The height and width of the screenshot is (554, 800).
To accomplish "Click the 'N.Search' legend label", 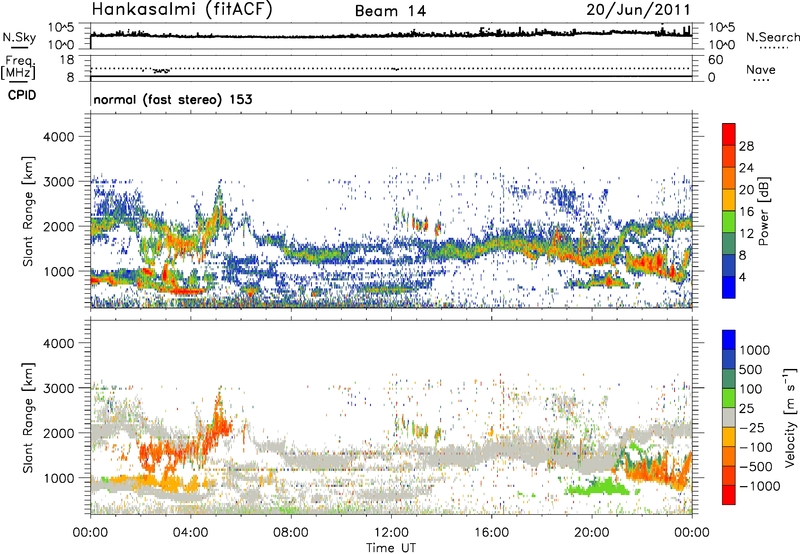I will click(x=773, y=37).
